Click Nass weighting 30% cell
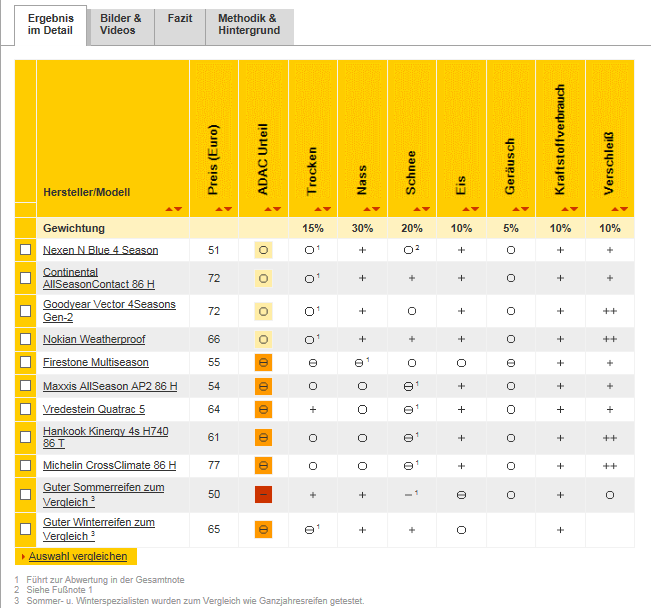 click(362, 228)
